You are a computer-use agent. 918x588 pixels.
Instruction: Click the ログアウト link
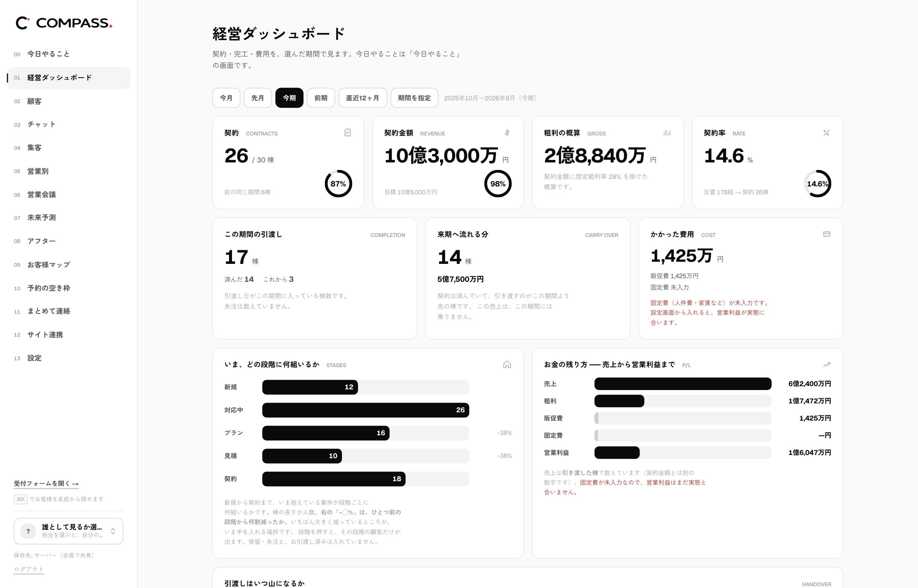tap(29, 569)
